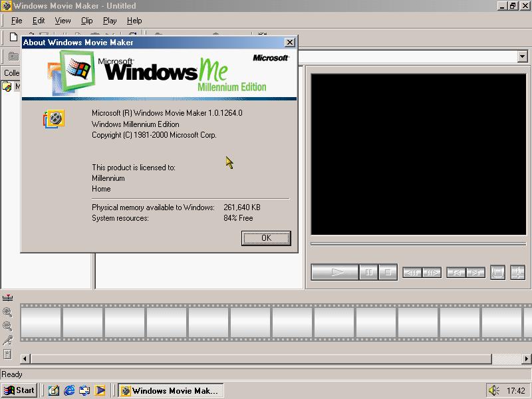The height and width of the screenshot is (399, 532).
Task: Click the Record Narration microphone icon
Action: pyautogui.click(x=7, y=340)
